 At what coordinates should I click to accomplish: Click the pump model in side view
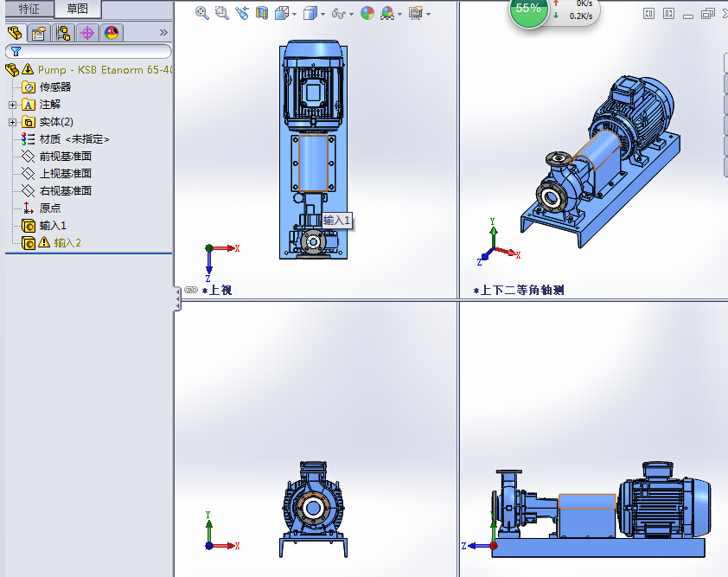point(601,510)
